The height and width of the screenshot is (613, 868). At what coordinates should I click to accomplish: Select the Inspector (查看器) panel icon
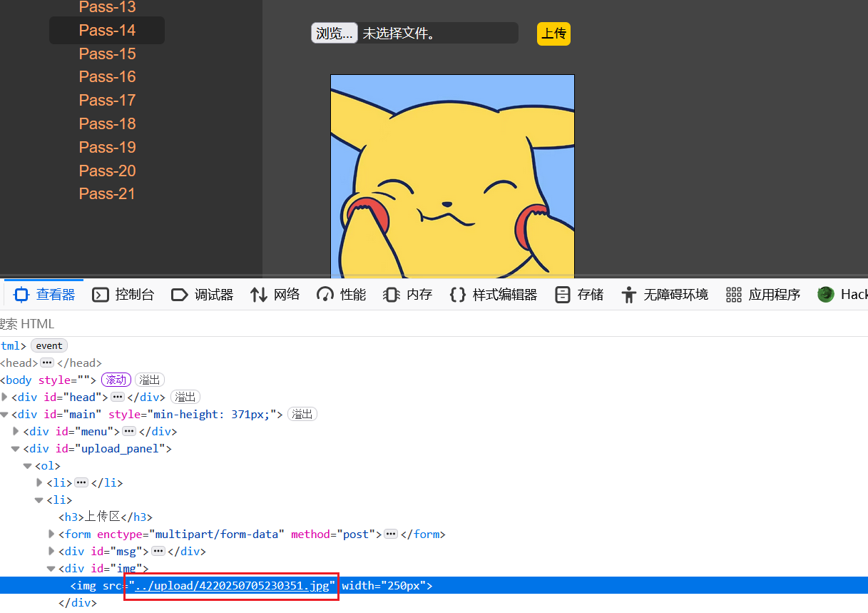point(21,295)
